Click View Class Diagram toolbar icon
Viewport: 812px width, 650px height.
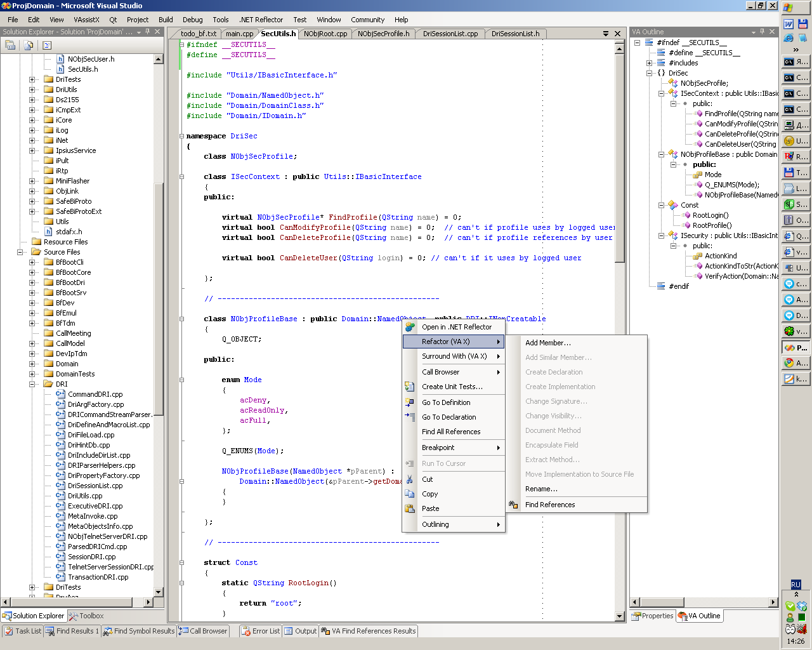pos(46,45)
